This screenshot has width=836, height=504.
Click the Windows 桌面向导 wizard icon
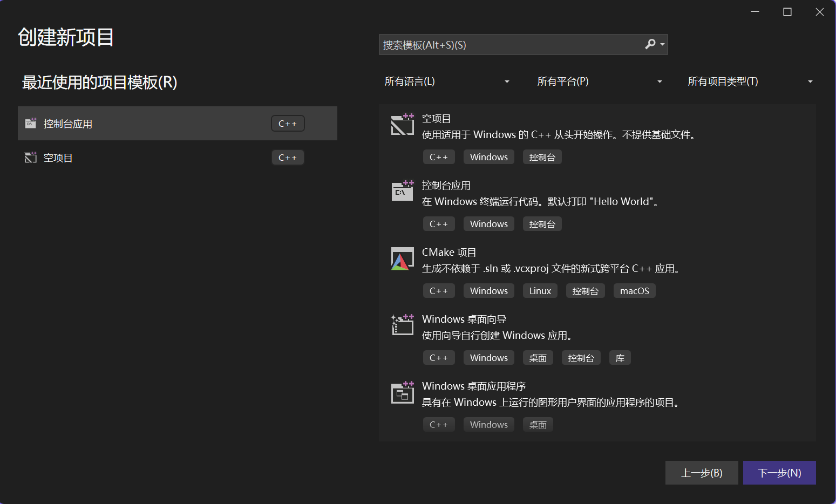pos(403,325)
